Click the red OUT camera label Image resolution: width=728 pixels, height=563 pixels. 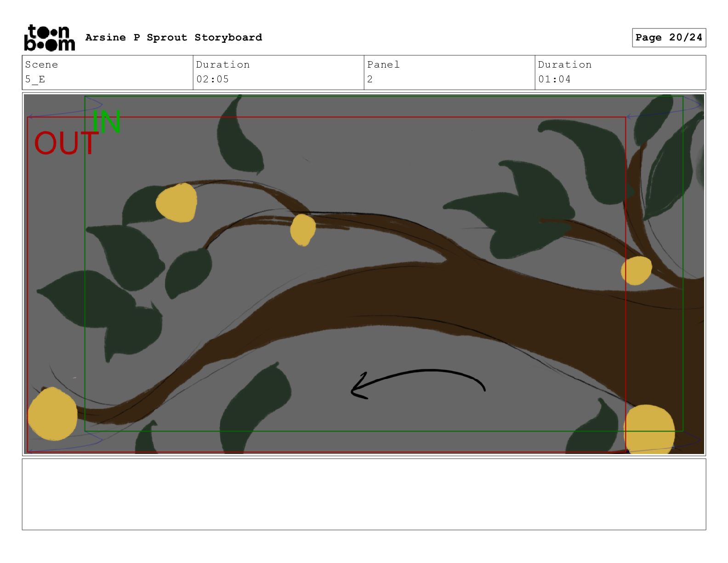(x=66, y=144)
